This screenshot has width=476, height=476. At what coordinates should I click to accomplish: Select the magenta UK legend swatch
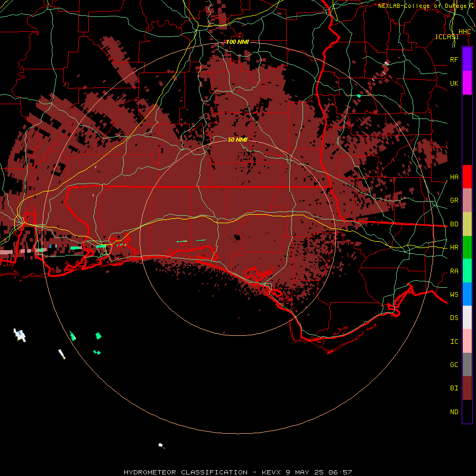(x=467, y=83)
